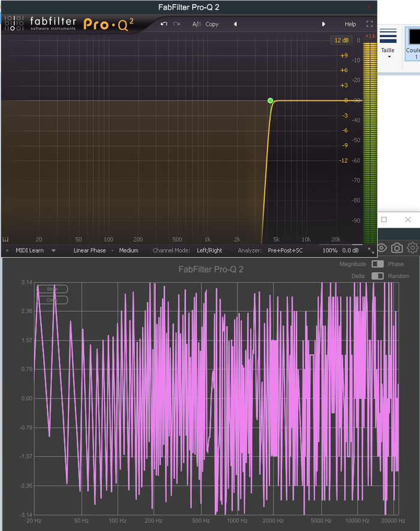Viewport: 420px width, 531px height.
Task: Click the Delta label
Action: [358, 276]
